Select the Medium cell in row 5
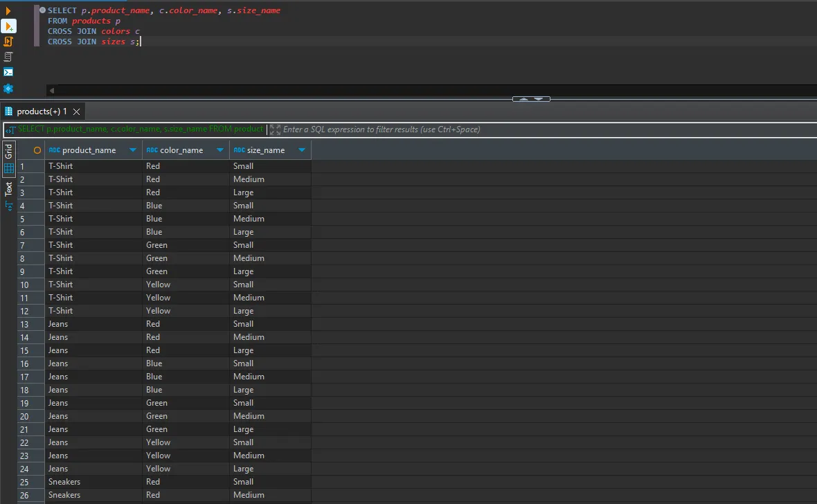The width and height of the screenshot is (817, 504). pyautogui.click(x=270, y=218)
